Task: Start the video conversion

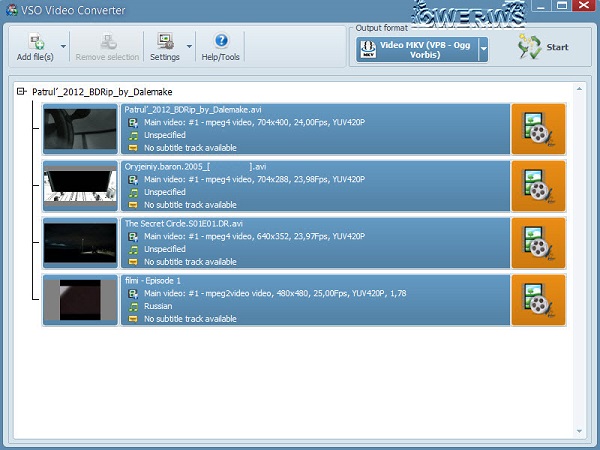Action: tap(546, 48)
